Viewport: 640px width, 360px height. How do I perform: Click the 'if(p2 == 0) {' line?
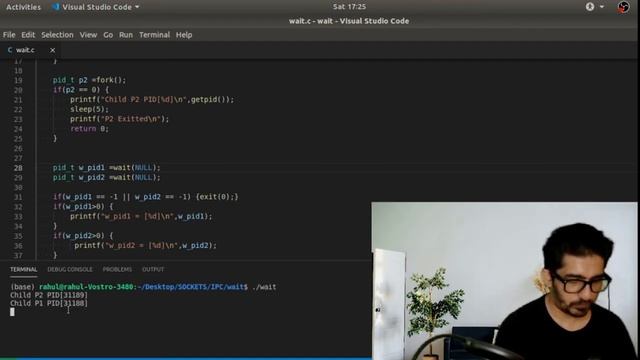point(81,90)
